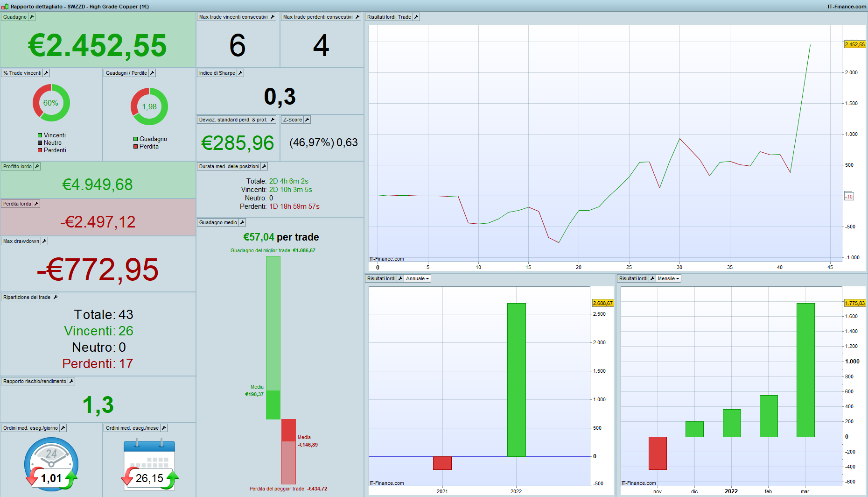The height and width of the screenshot is (497, 868).
Task: Click the Vincenti: 26 trade count
Action: pyautogui.click(x=98, y=331)
